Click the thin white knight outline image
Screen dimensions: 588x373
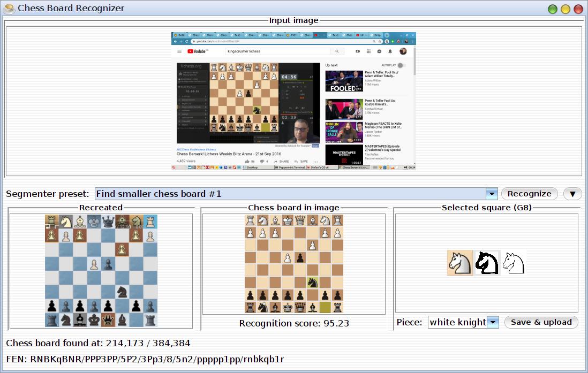[513, 263]
